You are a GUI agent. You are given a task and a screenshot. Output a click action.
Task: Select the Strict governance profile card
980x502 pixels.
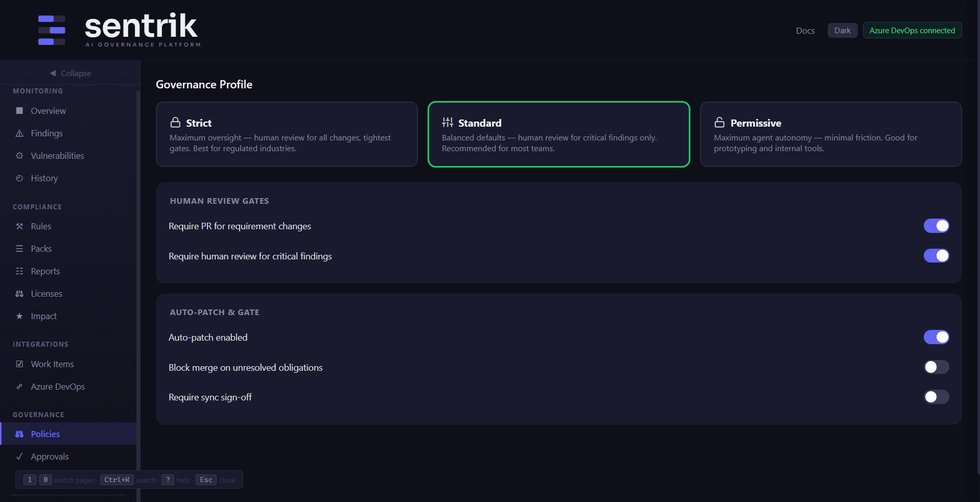(x=287, y=134)
